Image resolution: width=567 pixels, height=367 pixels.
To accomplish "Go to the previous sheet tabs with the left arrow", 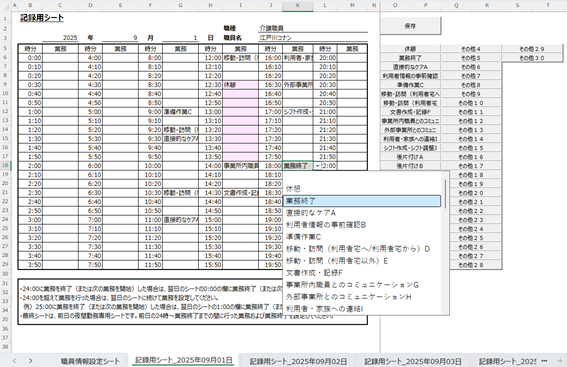I will (14, 361).
